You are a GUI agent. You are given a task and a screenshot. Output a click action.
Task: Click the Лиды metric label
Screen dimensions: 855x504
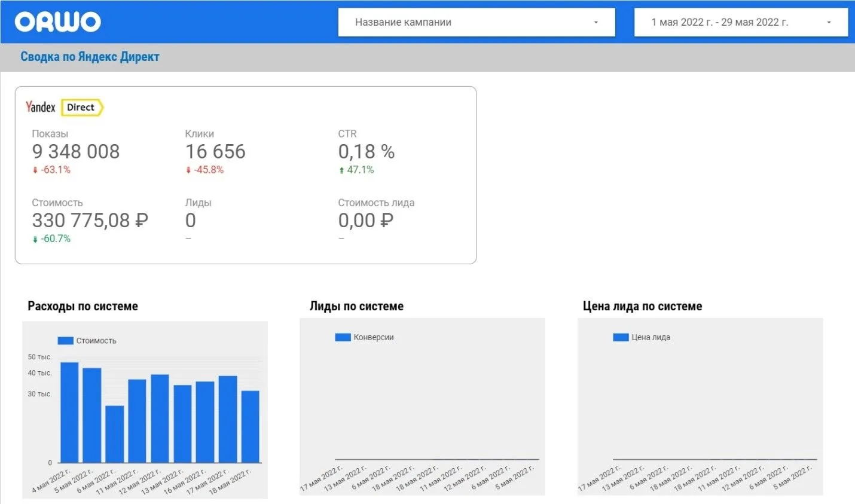[199, 203]
